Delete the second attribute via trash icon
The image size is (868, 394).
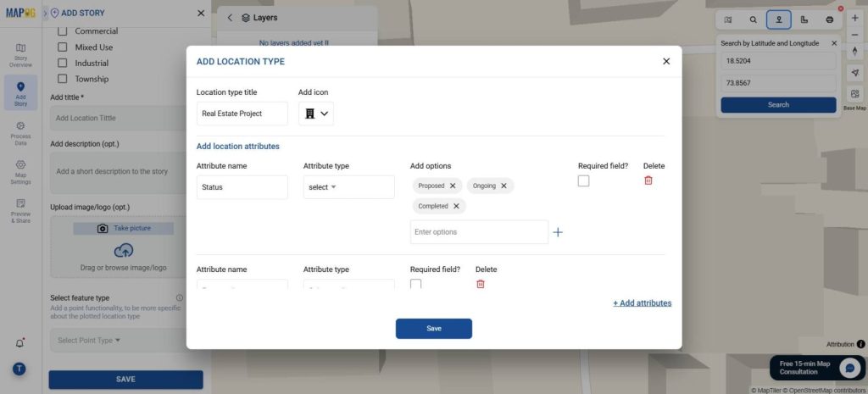pyautogui.click(x=481, y=284)
